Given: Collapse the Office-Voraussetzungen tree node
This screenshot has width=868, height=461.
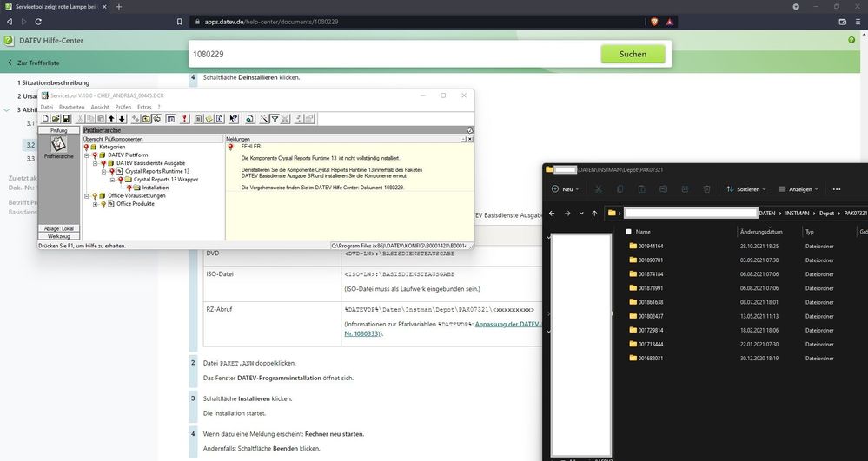Looking at the screenshot, I should pyautogui.click(x=87, y=196).
